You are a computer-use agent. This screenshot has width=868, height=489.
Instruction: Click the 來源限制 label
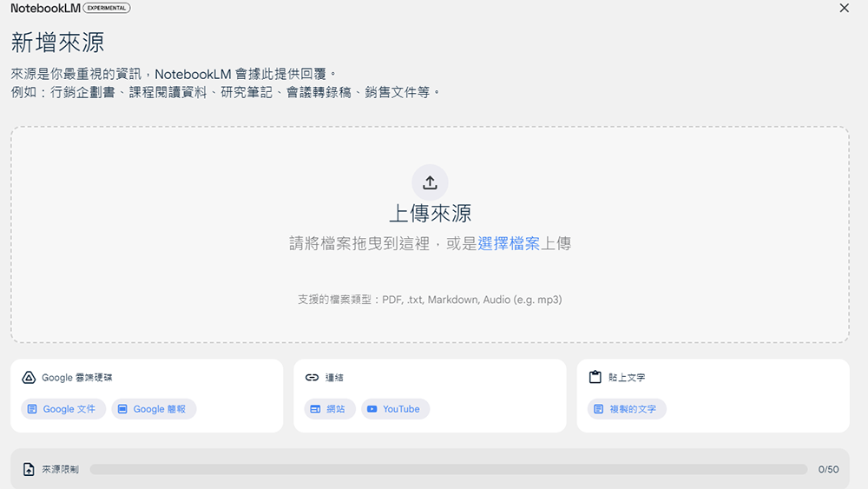[x=61, y=469]
